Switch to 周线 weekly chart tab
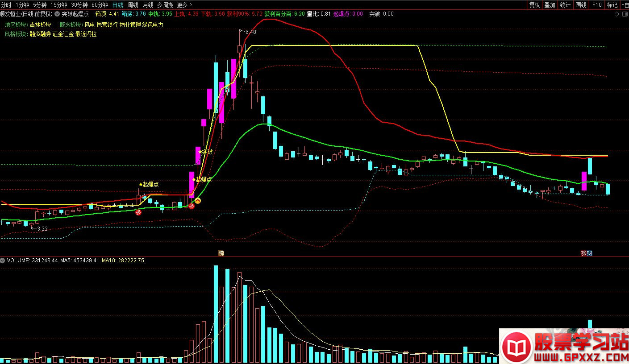The width and height of the screenshot is (629, 364). click(133, 5)
